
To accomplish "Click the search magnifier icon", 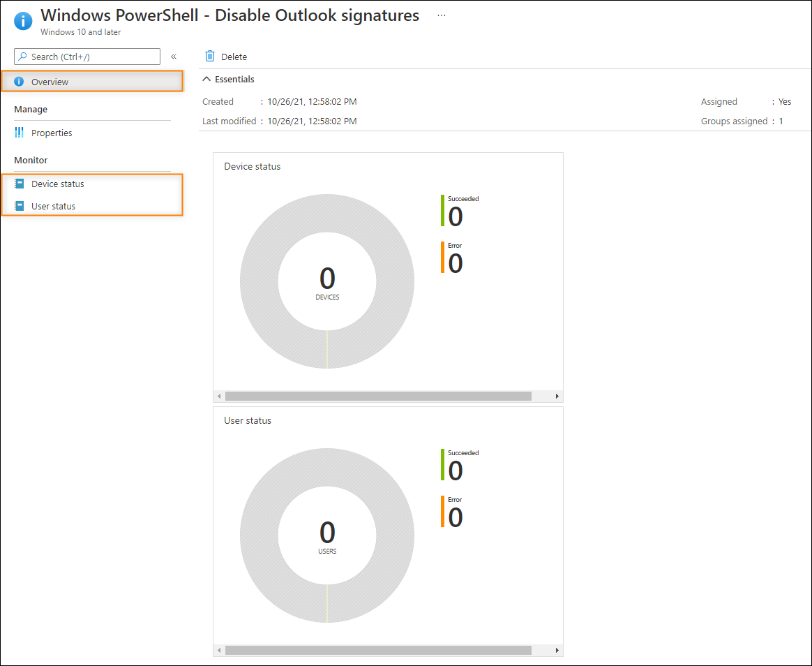I will (22, 57).
